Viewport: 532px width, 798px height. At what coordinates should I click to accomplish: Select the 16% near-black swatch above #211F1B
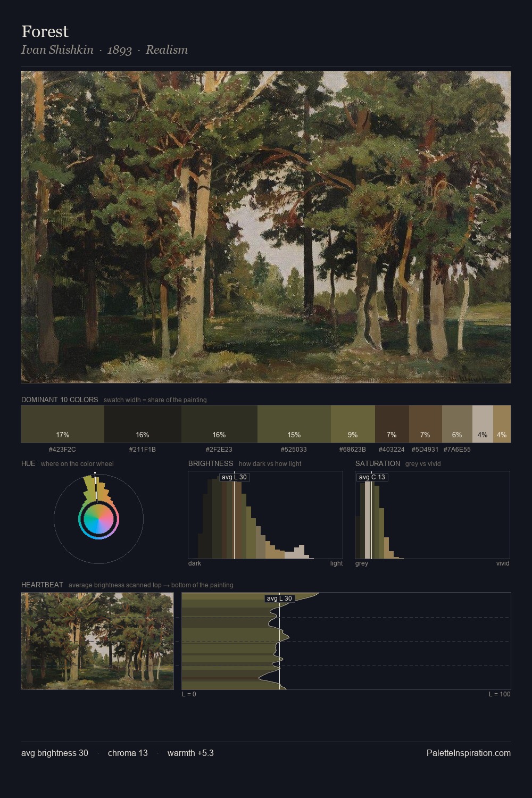click(x=143, y=424)
